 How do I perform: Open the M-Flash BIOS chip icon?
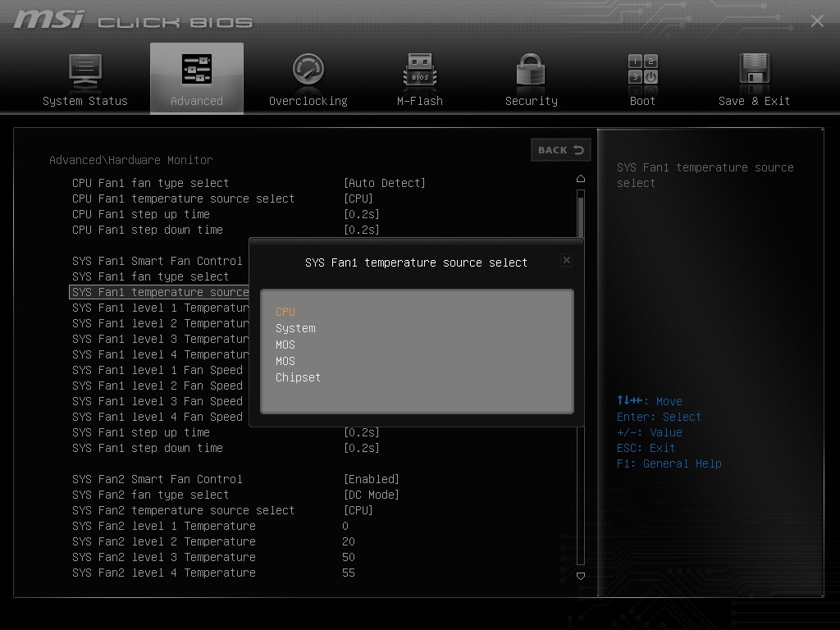point(420,71)
